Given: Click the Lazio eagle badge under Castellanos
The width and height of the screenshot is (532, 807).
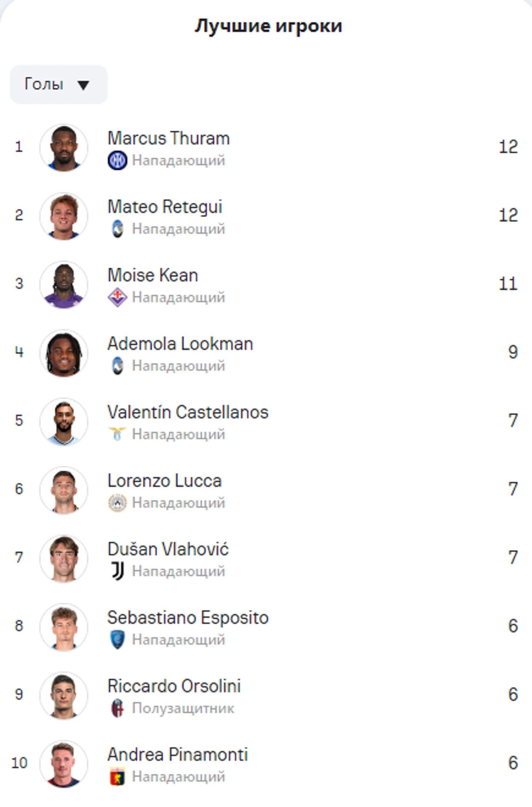Looking at the screenshot, I should [x=117, y=434].
